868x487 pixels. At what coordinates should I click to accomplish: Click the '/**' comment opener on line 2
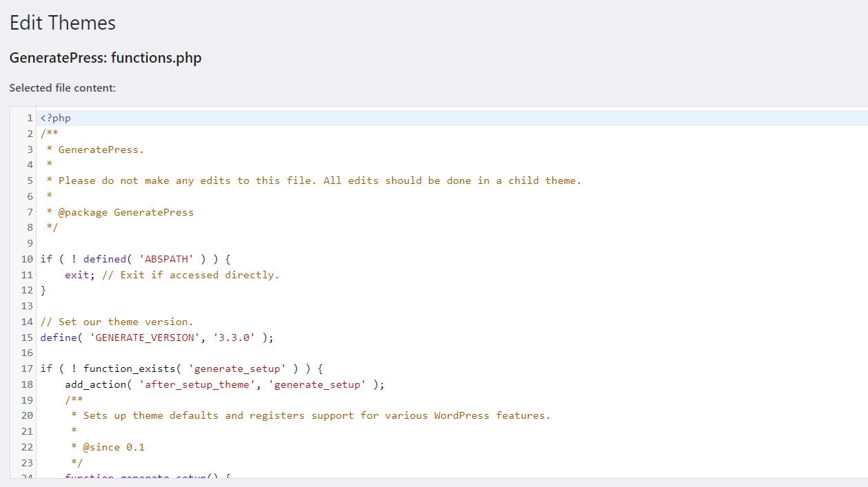[50, 134]
